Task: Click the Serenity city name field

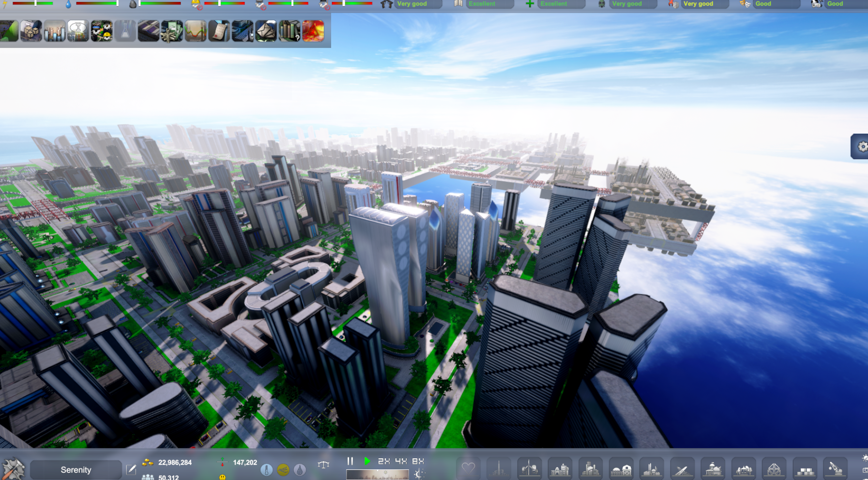Action: pos(76,469)
